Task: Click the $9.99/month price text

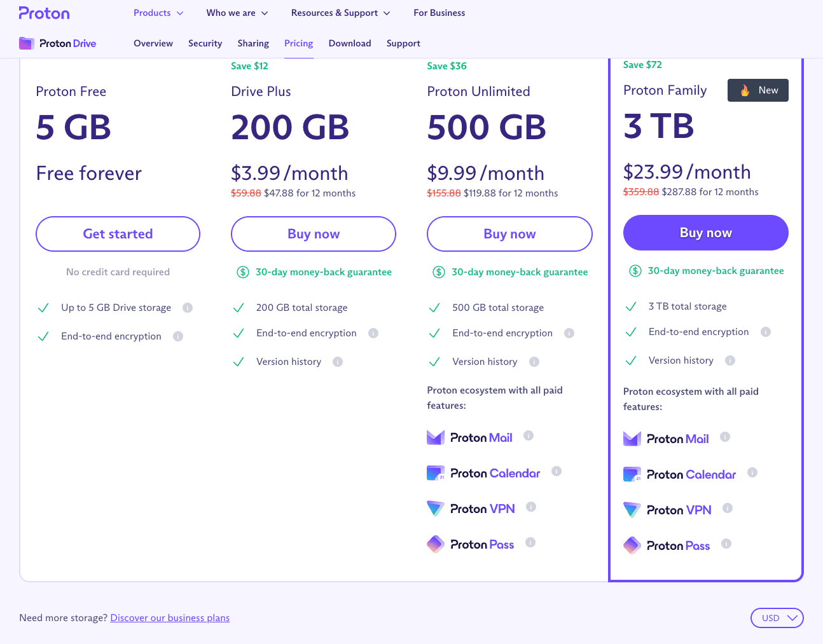Action: pyautogui.click(x=486, y=173)
